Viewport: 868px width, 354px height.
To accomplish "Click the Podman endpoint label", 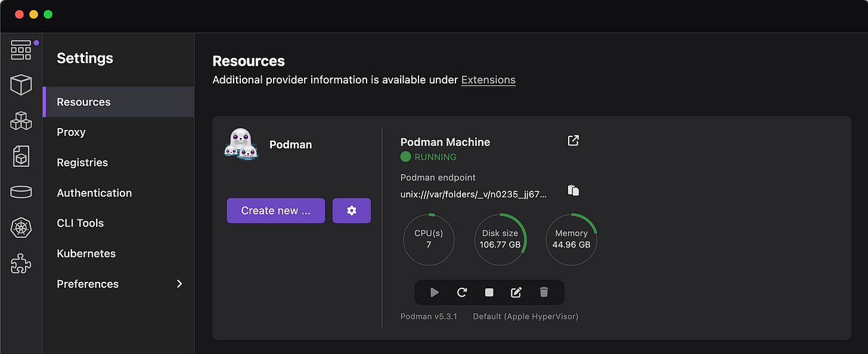I will click(438, 177).
